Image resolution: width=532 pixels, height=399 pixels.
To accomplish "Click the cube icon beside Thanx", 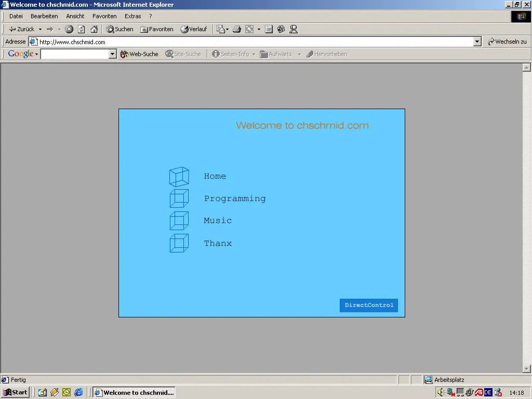I will (179, 243).
